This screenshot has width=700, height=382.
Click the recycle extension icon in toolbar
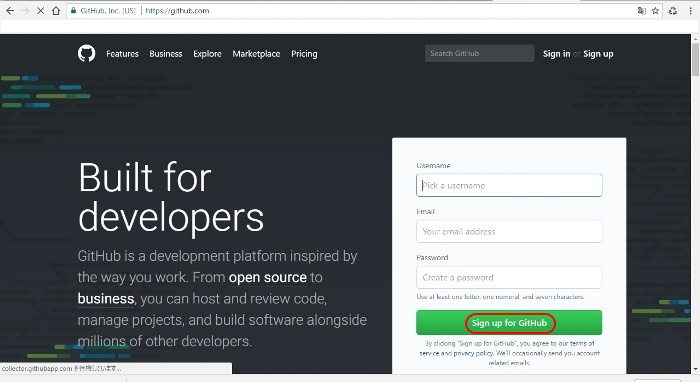point(673,11)
